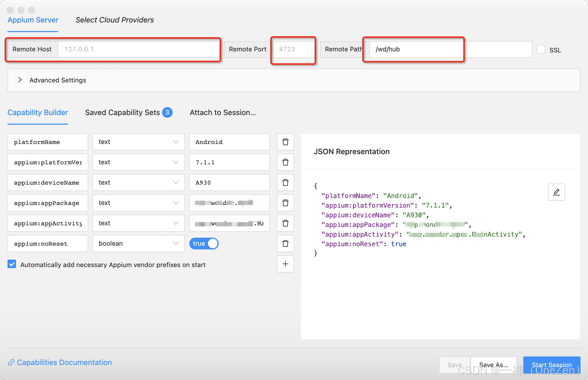Viewport: 588px width, 380px height.
Task: Uncheck automatically add Appium vendor prefixes
Action: (12, 264)
